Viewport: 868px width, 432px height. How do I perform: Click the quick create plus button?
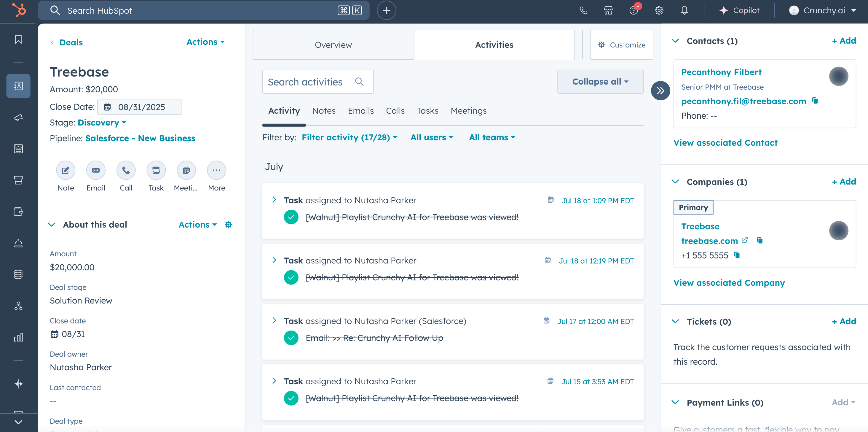pos(387,10)
